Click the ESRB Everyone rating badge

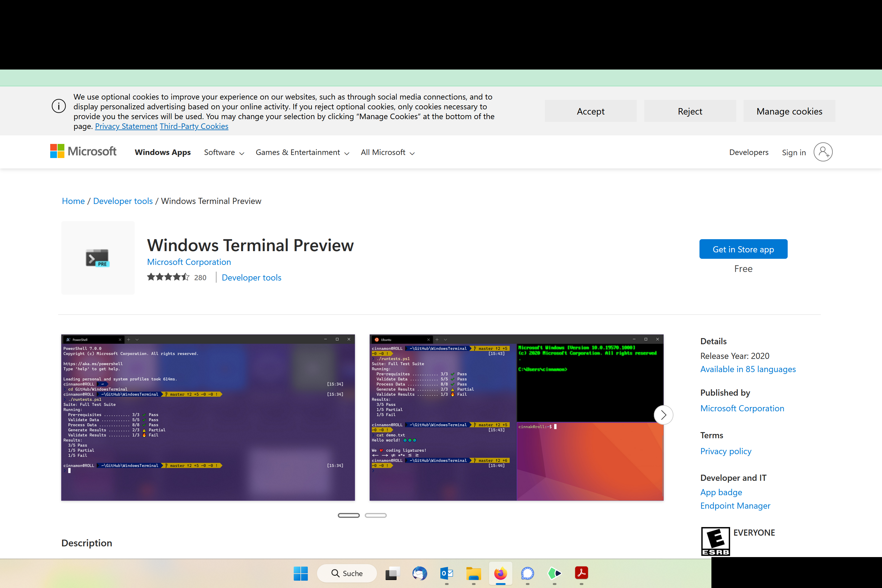tap(715, 541)
